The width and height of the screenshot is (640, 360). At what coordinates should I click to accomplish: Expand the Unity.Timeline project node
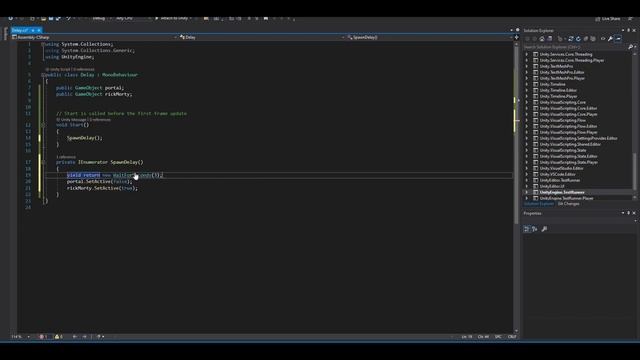click(527, 84)
